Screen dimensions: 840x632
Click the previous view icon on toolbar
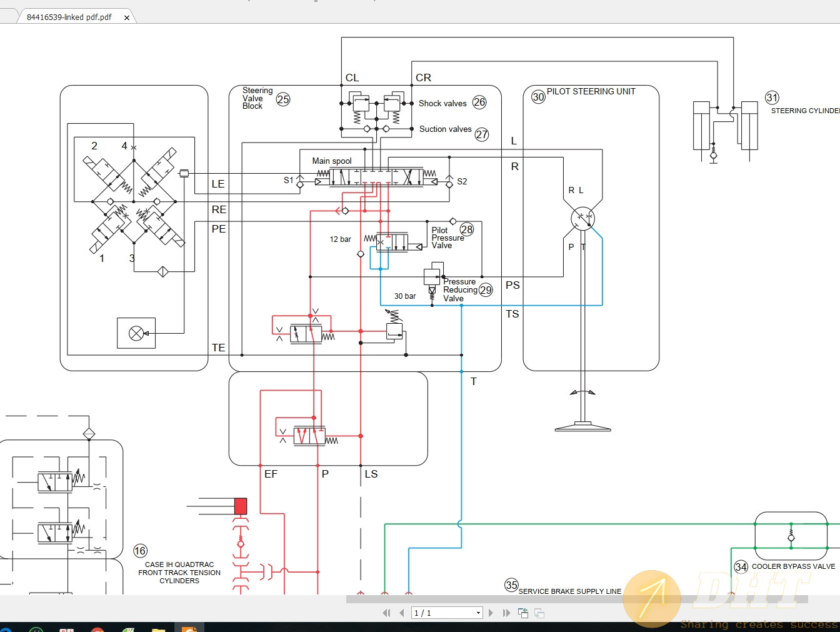[522, 613]
